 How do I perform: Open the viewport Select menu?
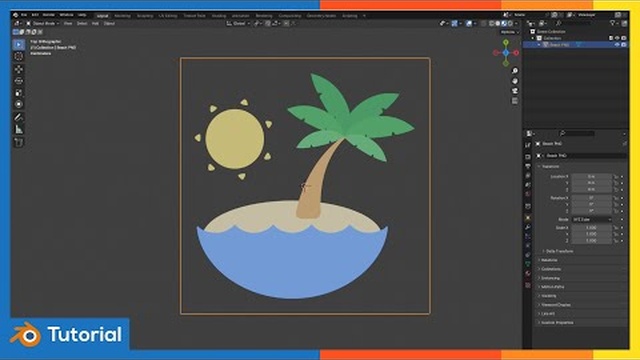coord(82,24)
